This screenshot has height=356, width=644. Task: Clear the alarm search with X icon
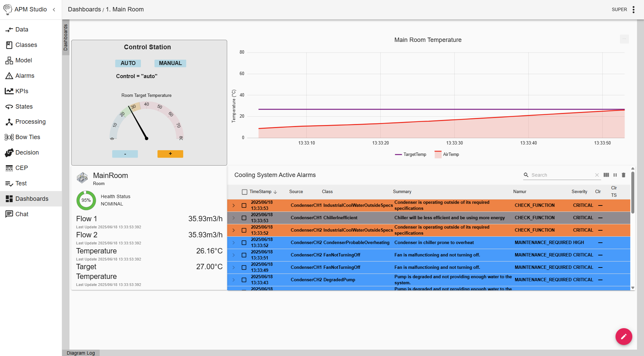click(x=597, y=175)
